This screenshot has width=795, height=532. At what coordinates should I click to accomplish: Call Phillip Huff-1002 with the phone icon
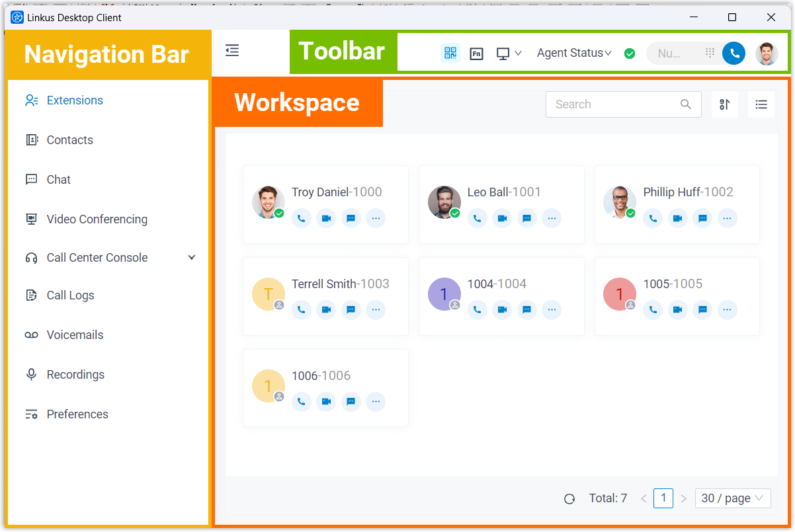653,218
